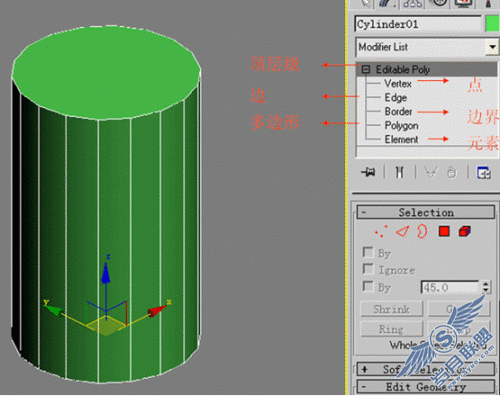500x396 pixels.
Task: Click the light green cylinder top cap
Action: 107,72
